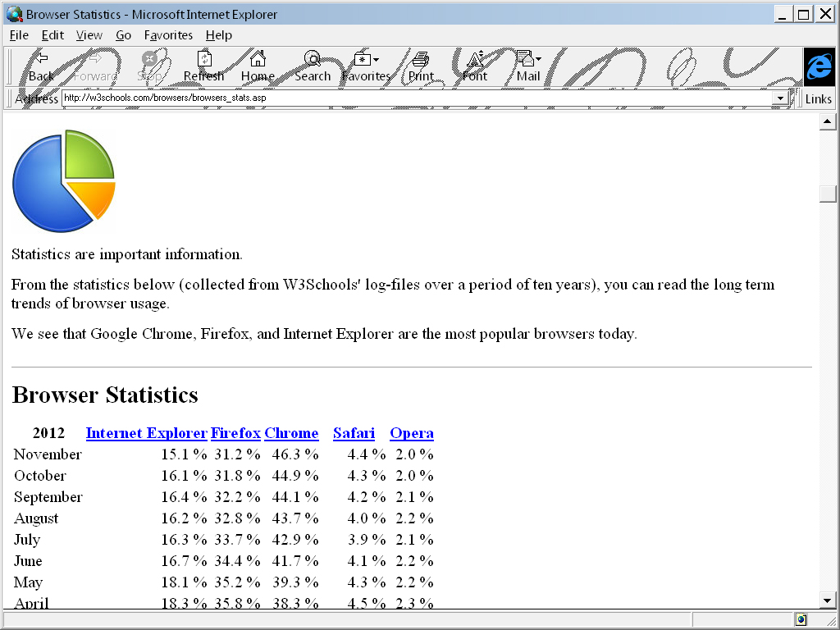Screen dimensions: 840x630
Task: Click the Internet Explorer logo in the corner
Action: [819, 67]
